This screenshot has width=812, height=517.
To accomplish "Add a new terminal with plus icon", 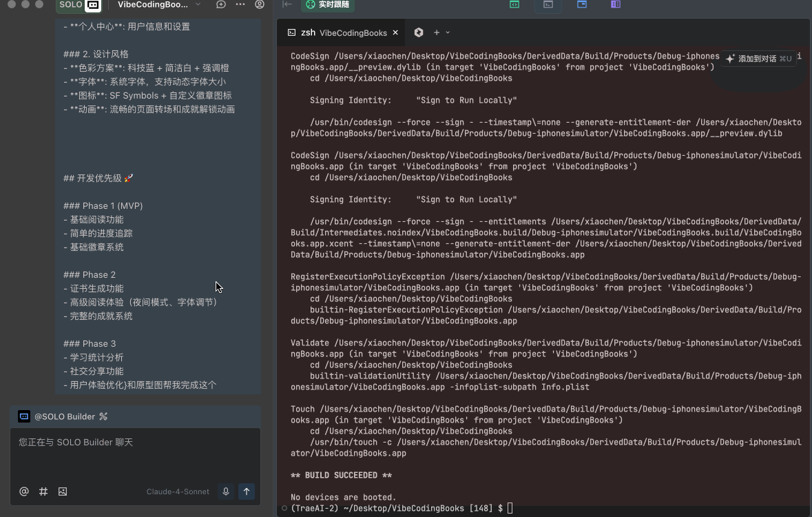I will click(437, 32).
